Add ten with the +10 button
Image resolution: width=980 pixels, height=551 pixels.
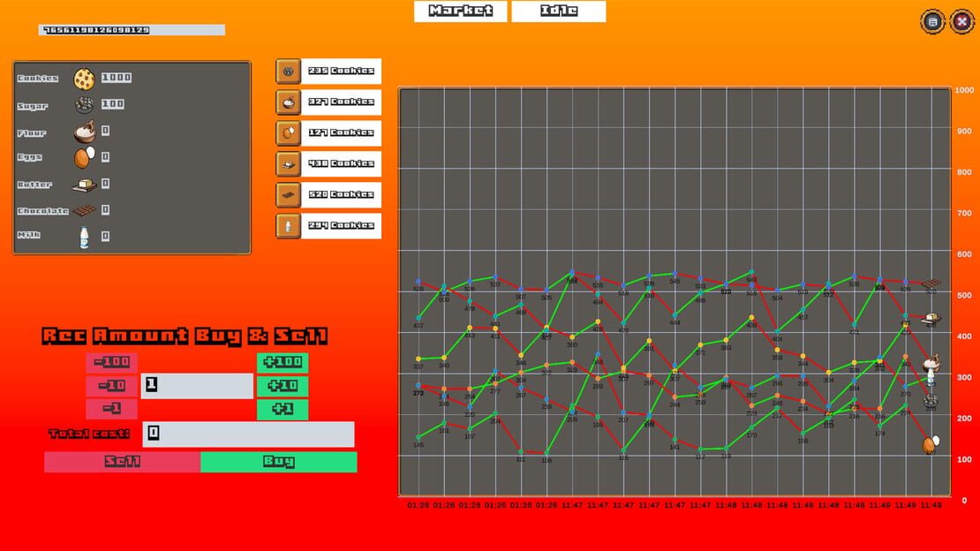point(283,386)
